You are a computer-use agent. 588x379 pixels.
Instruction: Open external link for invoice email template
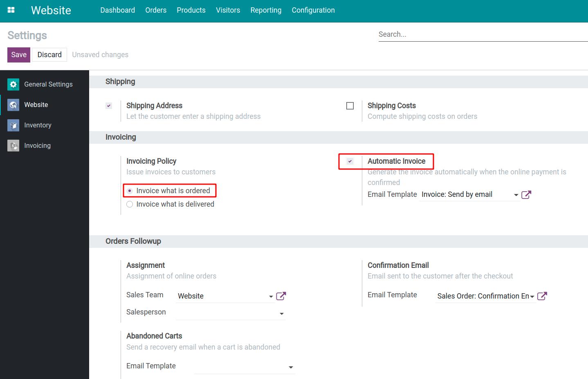click(x=526, y=195)
